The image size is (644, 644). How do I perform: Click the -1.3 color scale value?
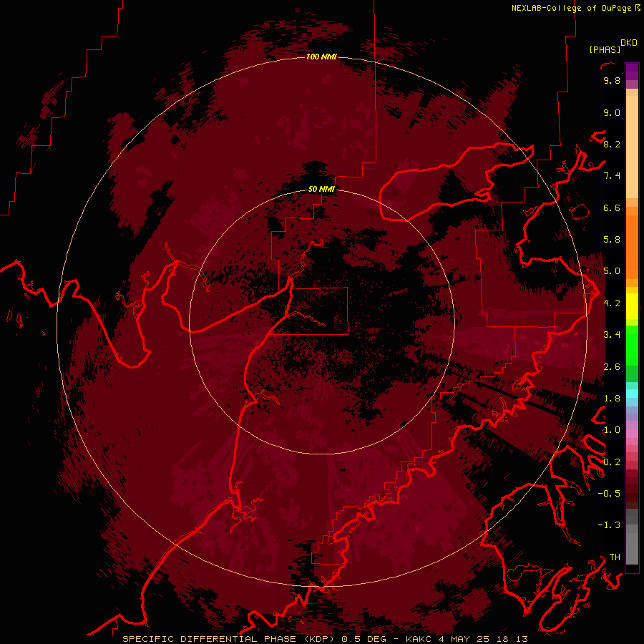click(609, 525)
